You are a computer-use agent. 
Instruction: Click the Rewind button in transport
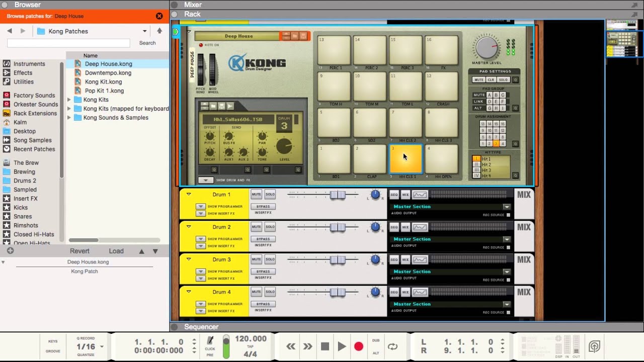pos(291,346)
